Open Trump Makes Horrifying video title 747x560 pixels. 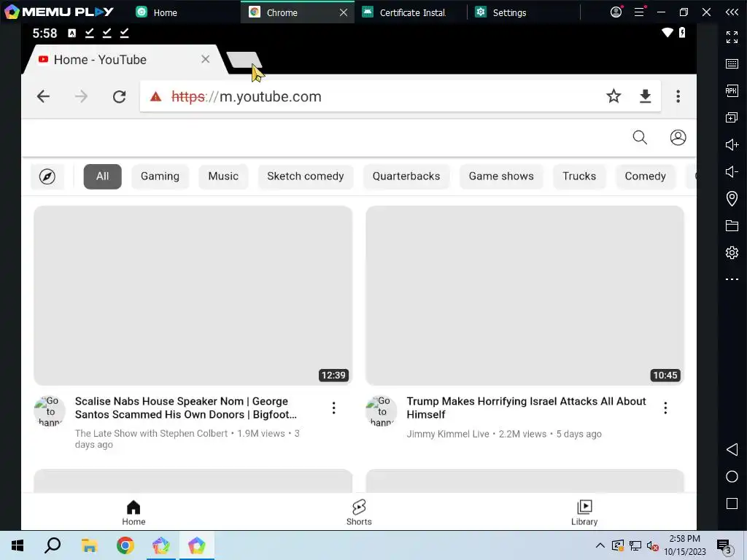click(x=526, y=408)
